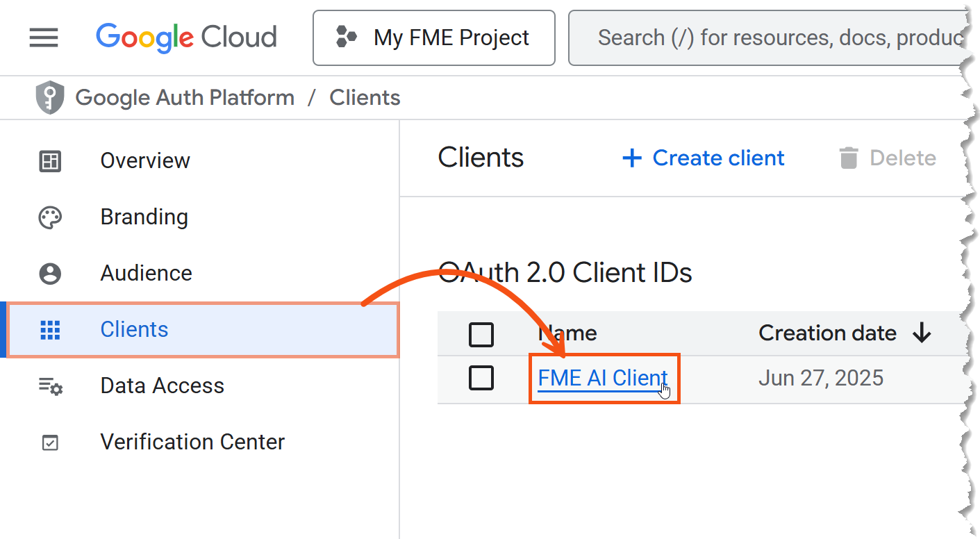Click the trash can icon
The image size is (980, 539).
(x=848, y=158)
